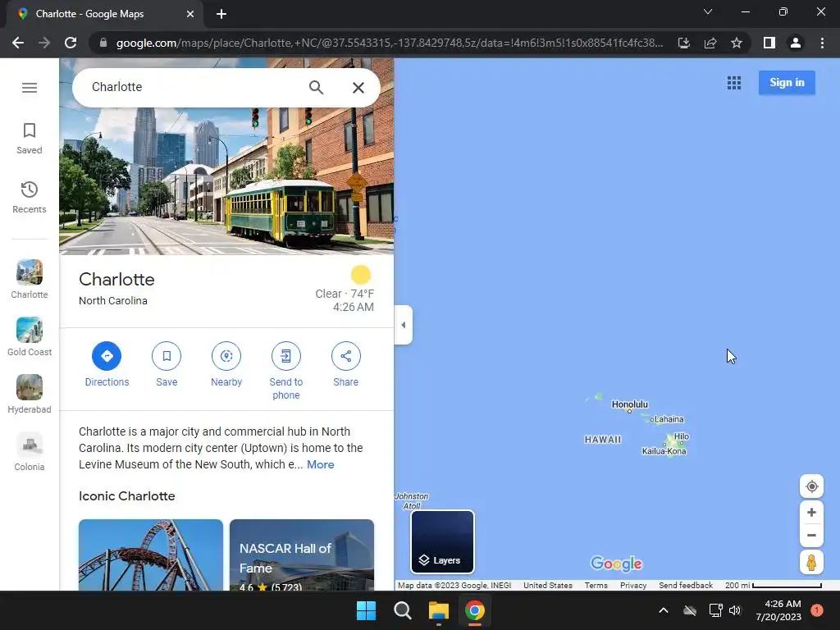The width and height of the screenshot is (840, 630).
Task: Select Gold Coast recent place
Action: pos(30,336)
